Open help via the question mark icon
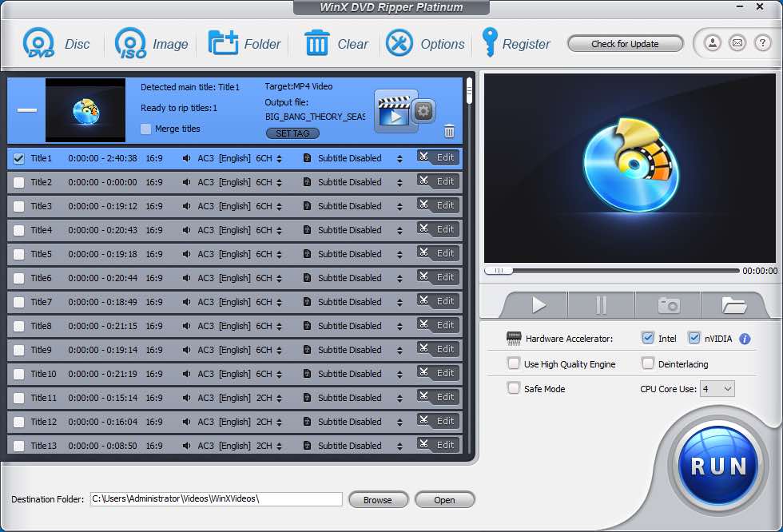 [x=763, y=43]
